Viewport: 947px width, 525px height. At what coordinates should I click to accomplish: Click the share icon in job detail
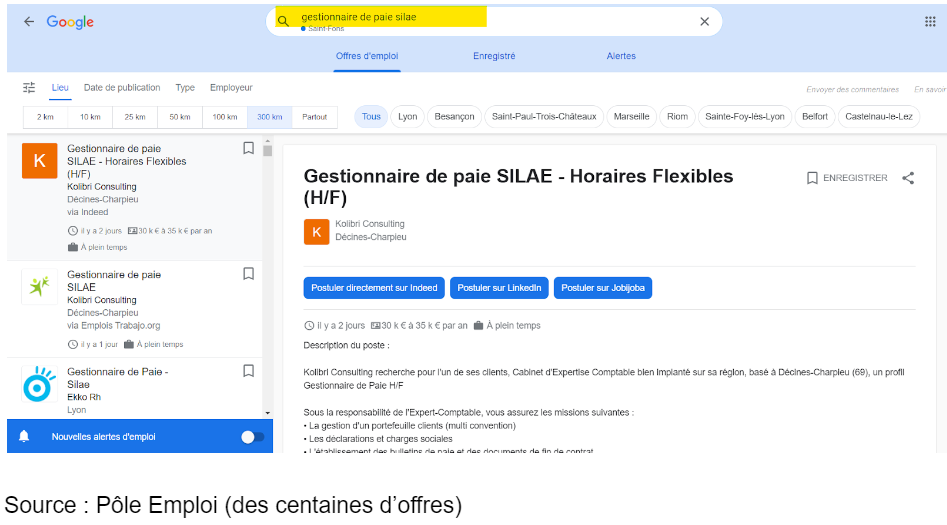908,178
